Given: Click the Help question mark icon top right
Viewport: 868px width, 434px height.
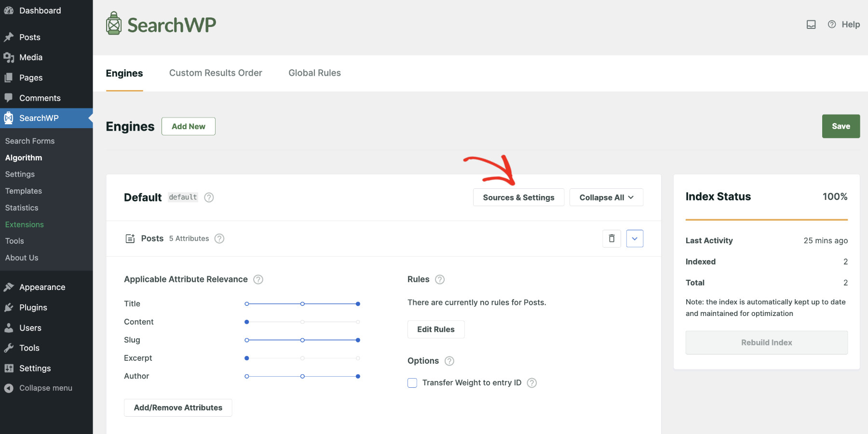Looking at the screenshot, I should 831,24.
